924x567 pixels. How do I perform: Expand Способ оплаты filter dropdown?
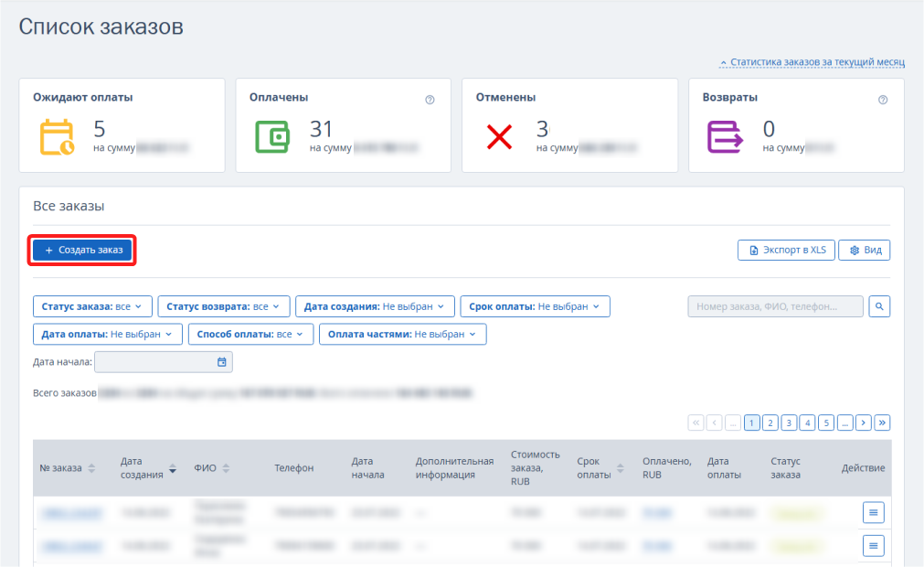pos(251,334)
